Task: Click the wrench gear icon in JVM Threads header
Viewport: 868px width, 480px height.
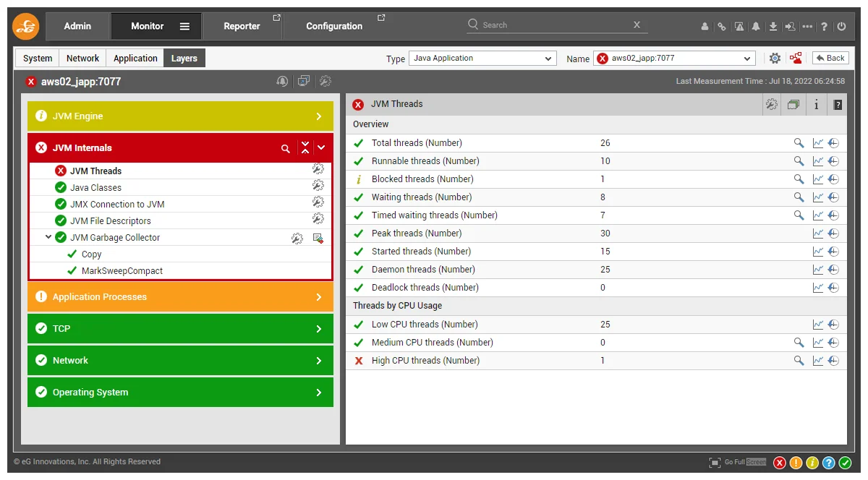Action: tap(772, 105)
